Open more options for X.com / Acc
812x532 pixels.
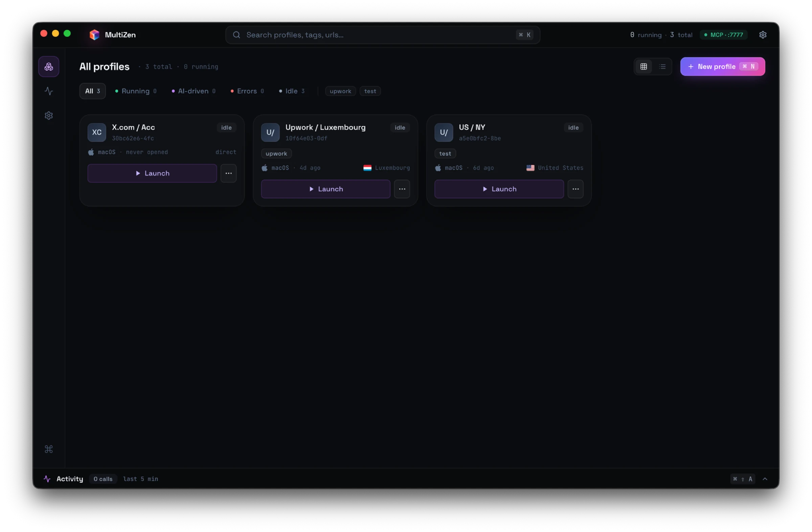(229, 173)
